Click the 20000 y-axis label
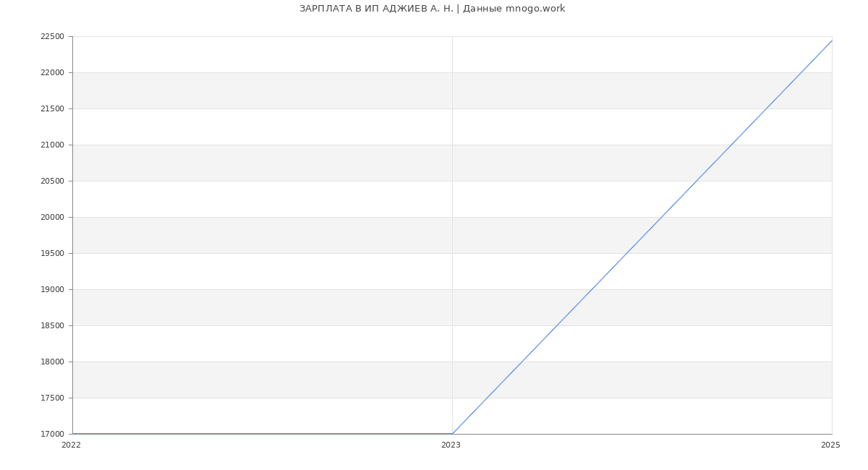868x470 pixels. tap(52, 218)
